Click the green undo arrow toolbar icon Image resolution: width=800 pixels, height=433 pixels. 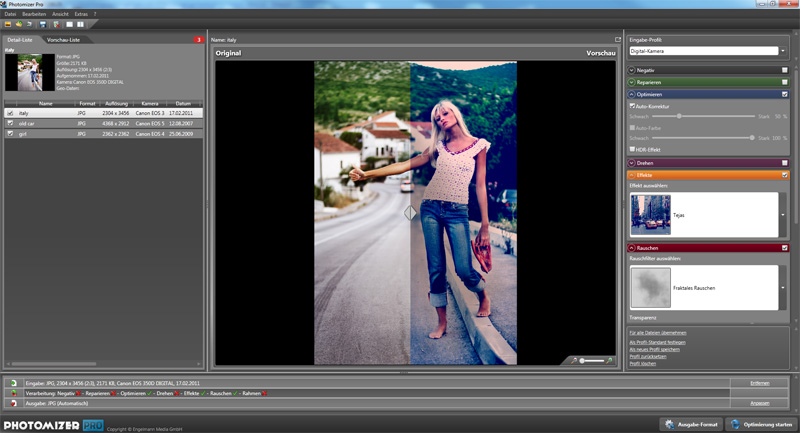30,24
